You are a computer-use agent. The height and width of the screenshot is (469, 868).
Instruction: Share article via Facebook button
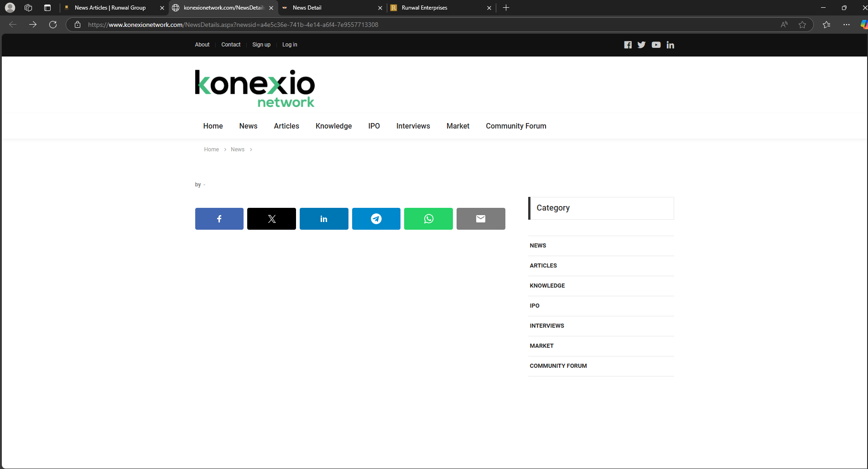pyautogui.click(x=219, y=219)
